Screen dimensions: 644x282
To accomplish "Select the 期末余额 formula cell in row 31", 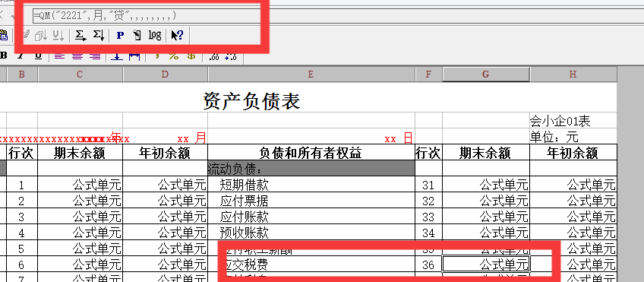I will pyautogui.click(x=486, y=185).
